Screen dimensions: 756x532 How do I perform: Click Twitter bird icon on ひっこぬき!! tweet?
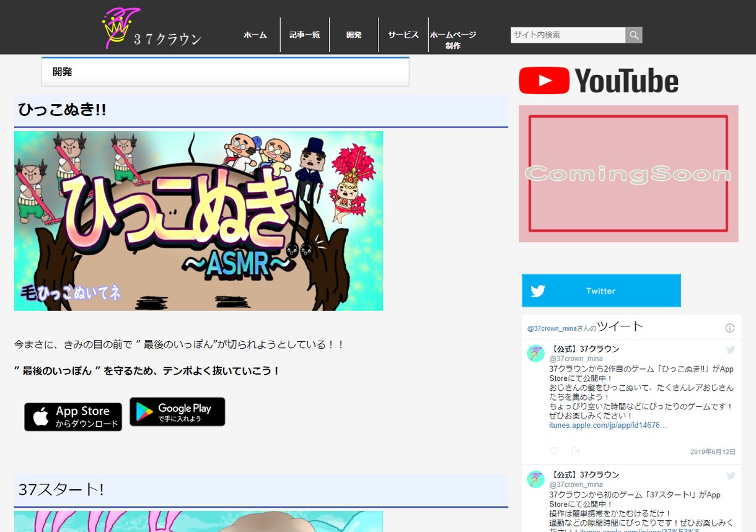click(731, 350)
